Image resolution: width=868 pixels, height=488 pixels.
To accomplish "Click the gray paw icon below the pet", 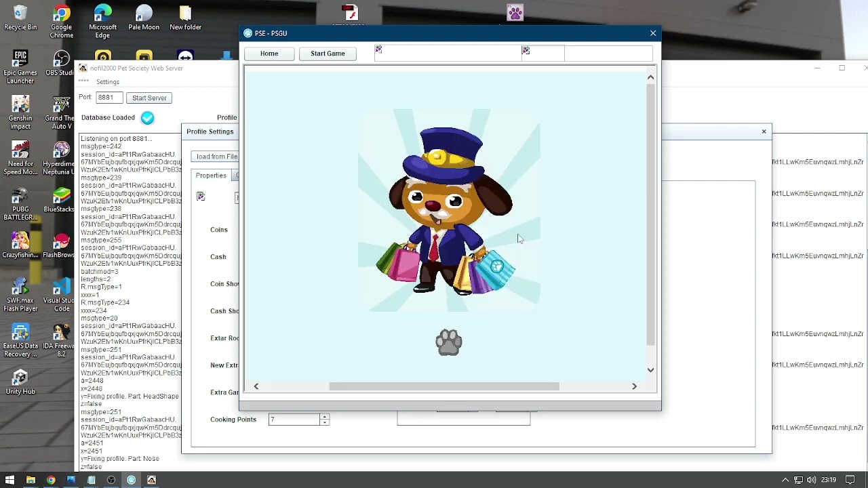I will [449, 342].
